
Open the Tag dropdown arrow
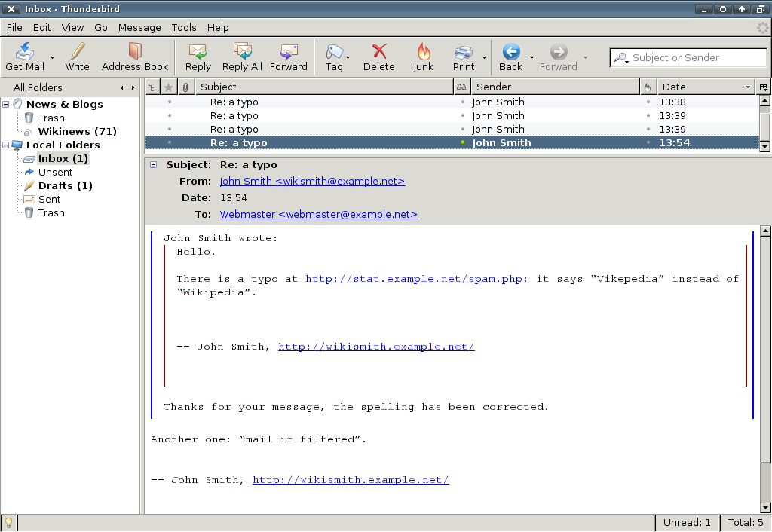click(348, 57)
